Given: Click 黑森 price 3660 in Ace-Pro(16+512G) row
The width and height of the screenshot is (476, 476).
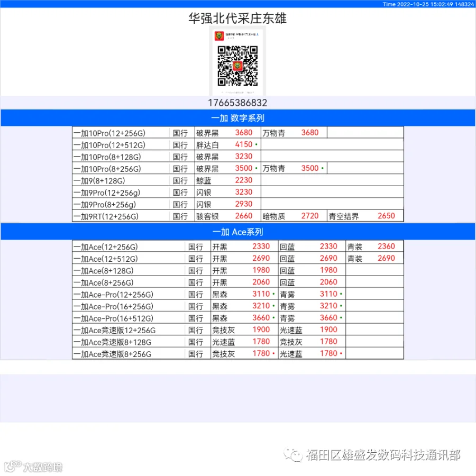Looking at the screenshot, I should tap(261, 317).
